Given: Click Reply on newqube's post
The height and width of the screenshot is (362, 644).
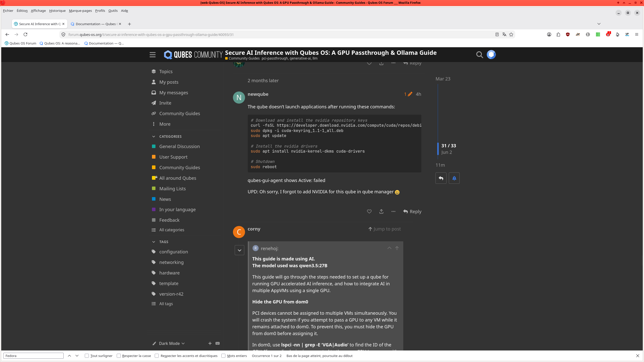Looking at the screenshot, I should click(412, 211).
